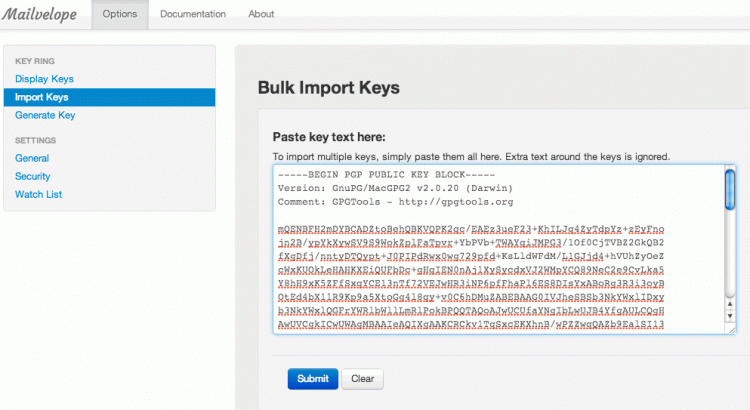Click the textarea resize handle corner

730,328
